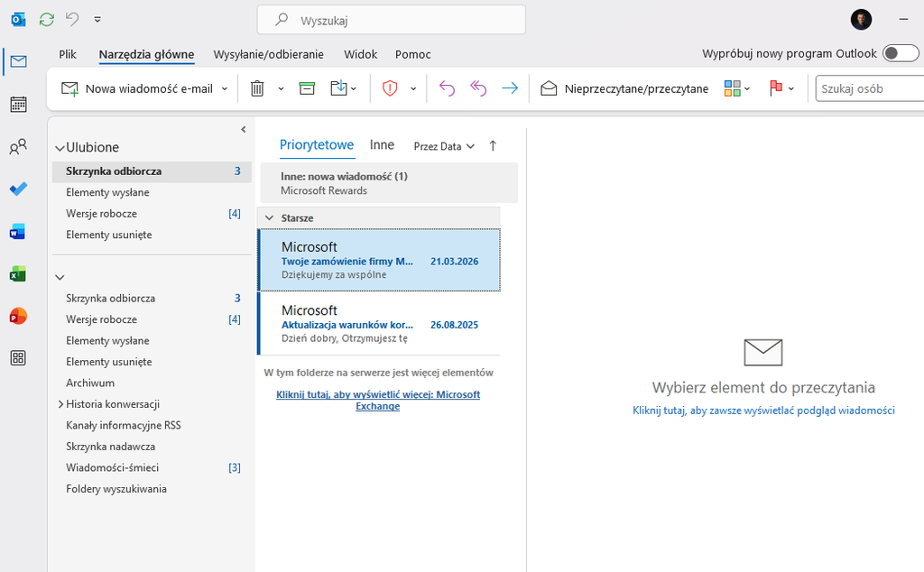Open More Apps grid icon
This screenshot has width=924, height=572.
coord(18,358)
